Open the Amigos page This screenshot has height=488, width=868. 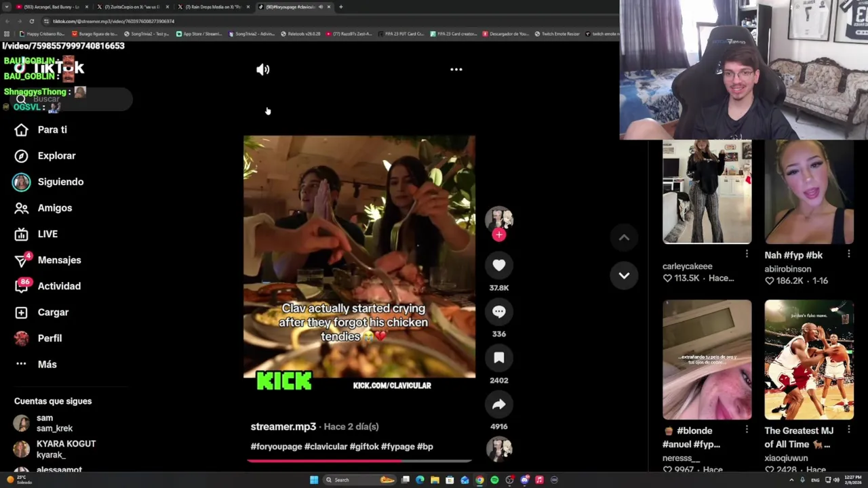[44, 208]
